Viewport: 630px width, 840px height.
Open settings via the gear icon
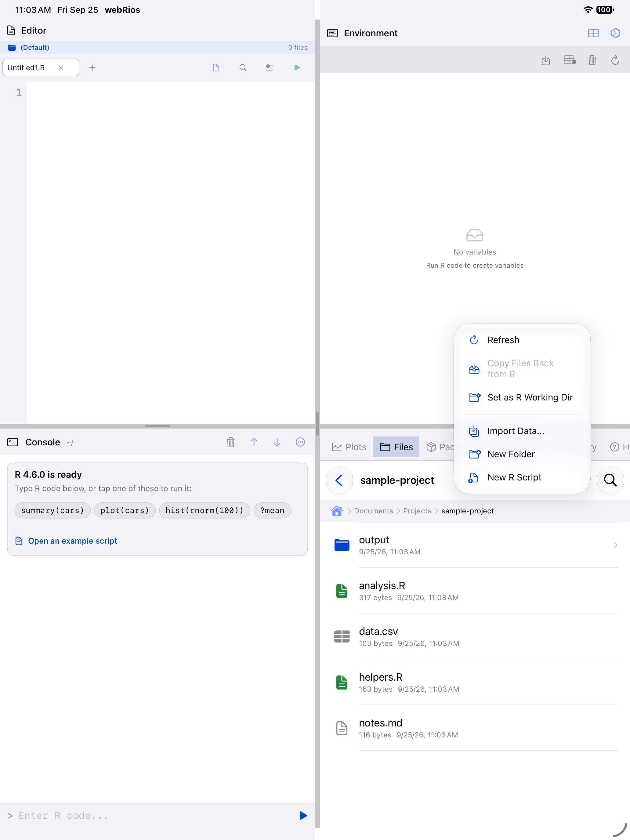click(615, 33)
